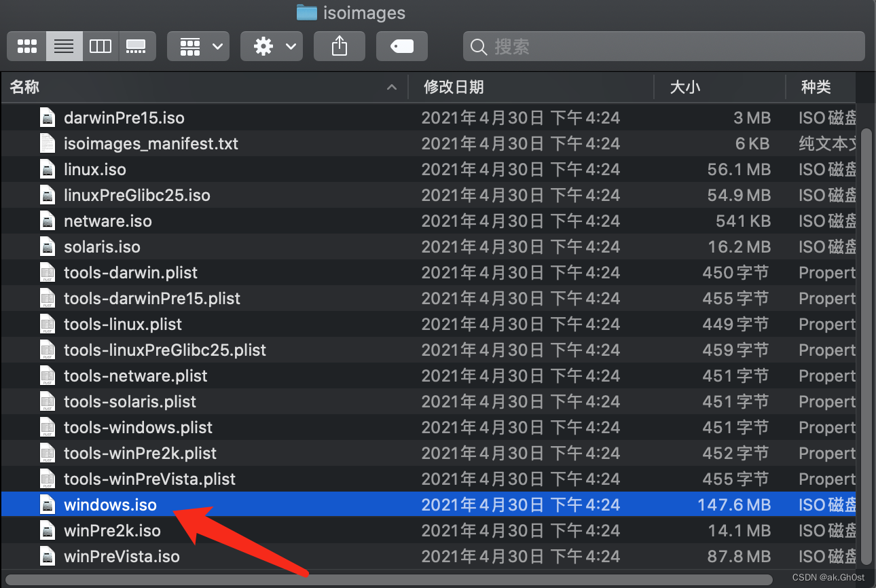Viewport: 876px width, 588px height.
Task: Click the winPreVista.iso file icon
Action: point(47,556)
